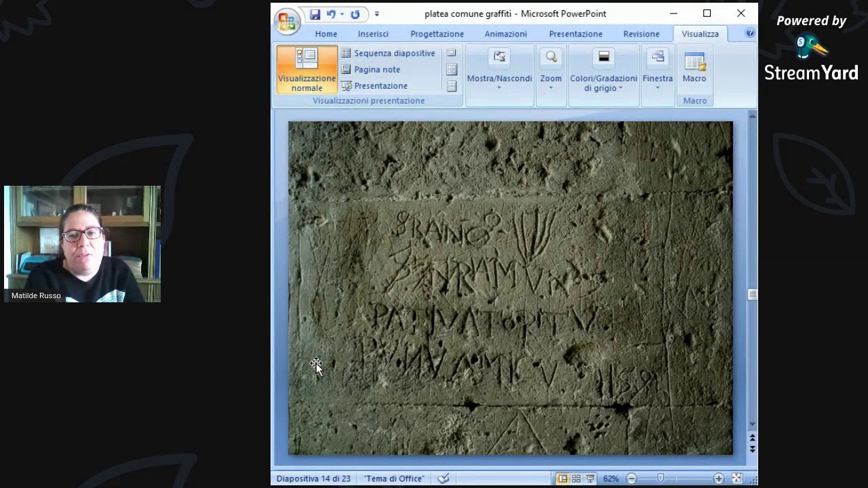This screenshot has width=868, height=488.
Task: Click vertical scrollbar up arrow
Action: click(752, 117)
